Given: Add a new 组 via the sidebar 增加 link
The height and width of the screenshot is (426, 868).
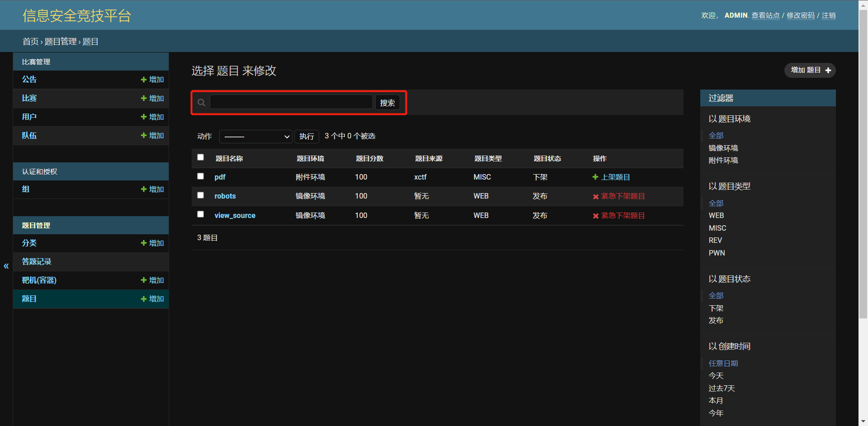Looking at the screenshot, I should click(x=152, y=189).
